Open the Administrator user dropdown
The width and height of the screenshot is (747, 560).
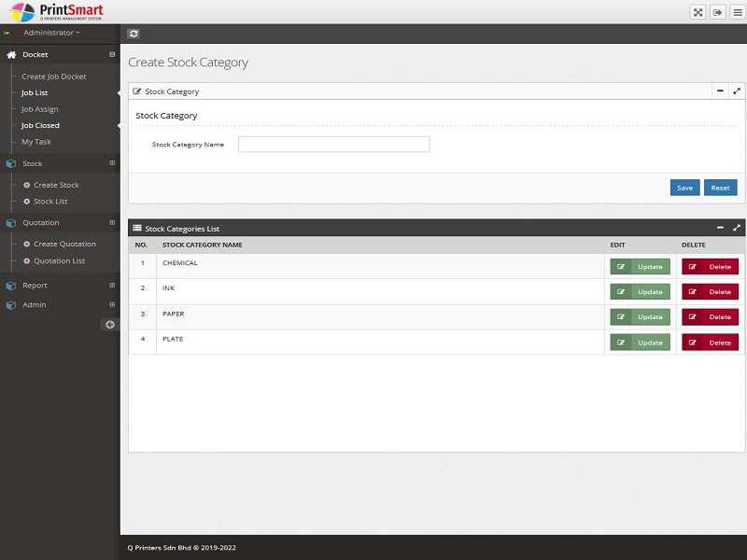51,33
